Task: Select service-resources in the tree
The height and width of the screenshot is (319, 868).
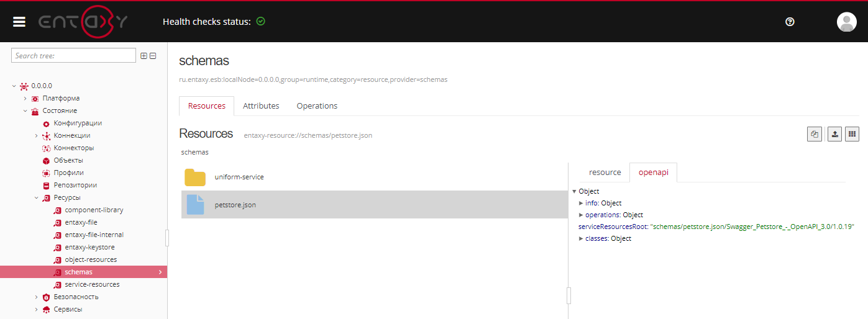Action: click(x=92, y=285)
